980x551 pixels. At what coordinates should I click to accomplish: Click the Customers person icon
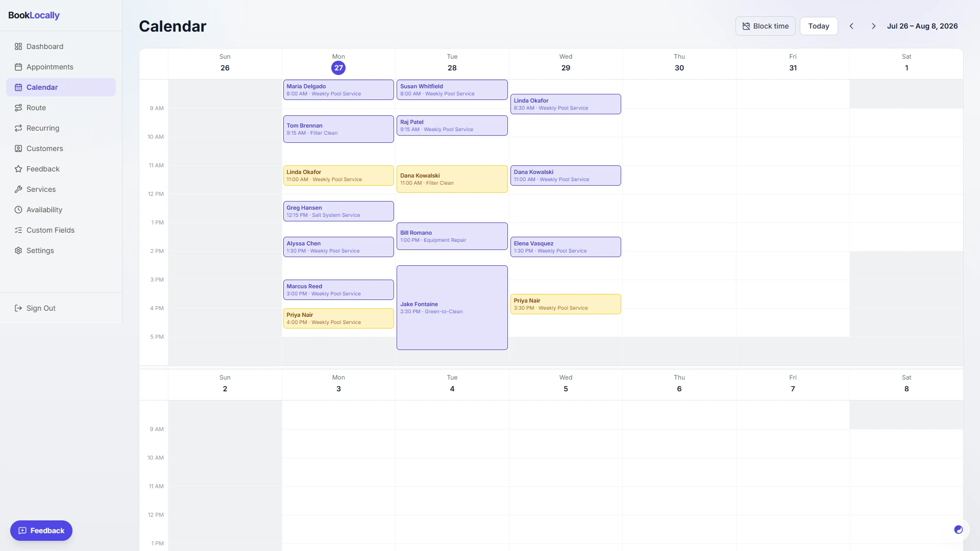click(x=18, y=148)
